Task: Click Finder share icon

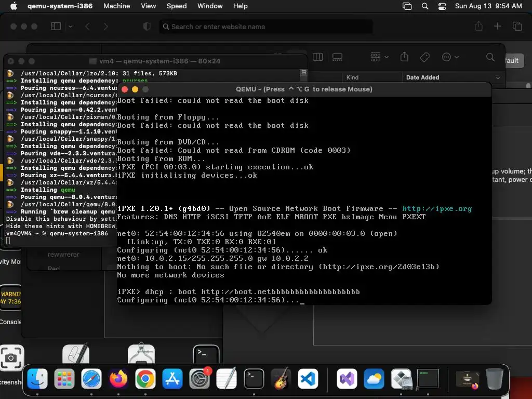Action: coord(404,57)
